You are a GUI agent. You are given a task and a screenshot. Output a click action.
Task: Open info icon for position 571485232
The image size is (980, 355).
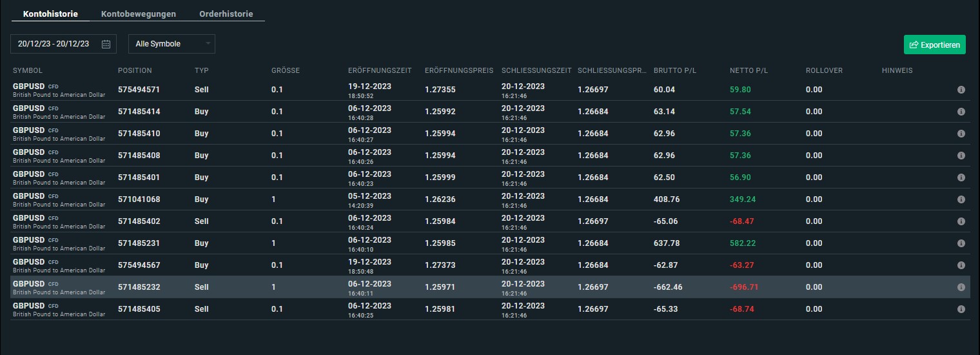(961, 287)
